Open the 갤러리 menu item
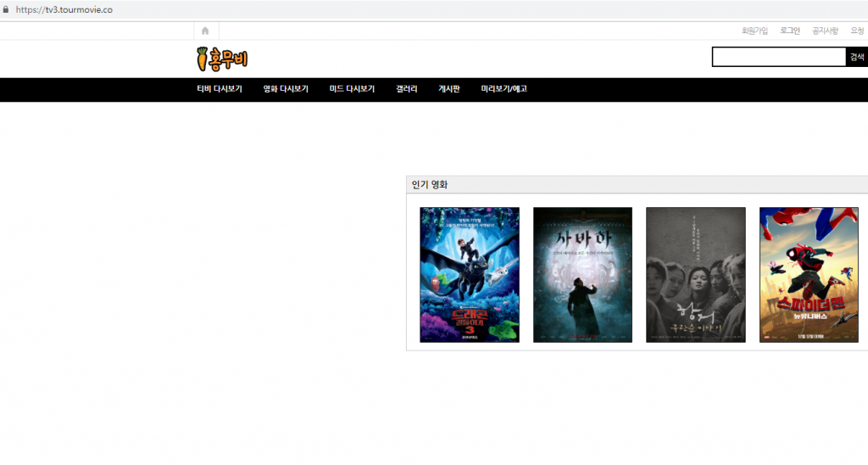 pos(406,89)
